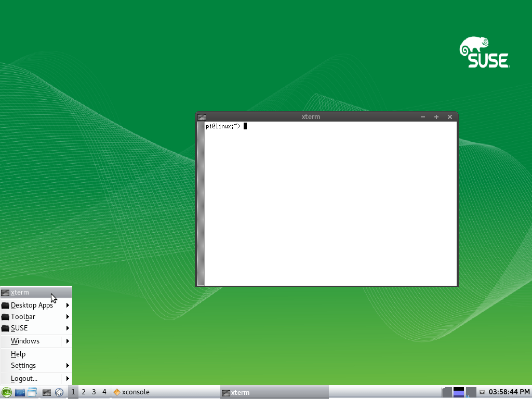
Task: Click the xterm scrollbar on the left edge
Action: [201, 203]
